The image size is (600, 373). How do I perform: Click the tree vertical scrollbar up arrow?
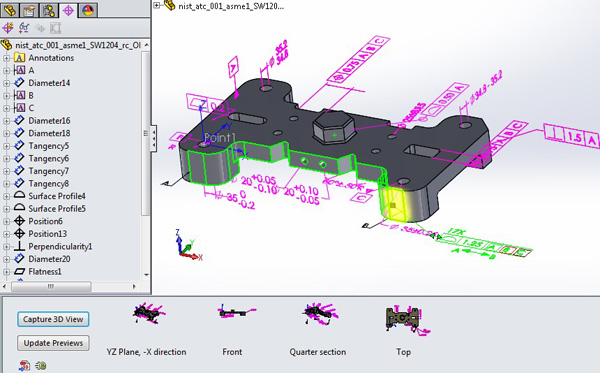(146, 45)
